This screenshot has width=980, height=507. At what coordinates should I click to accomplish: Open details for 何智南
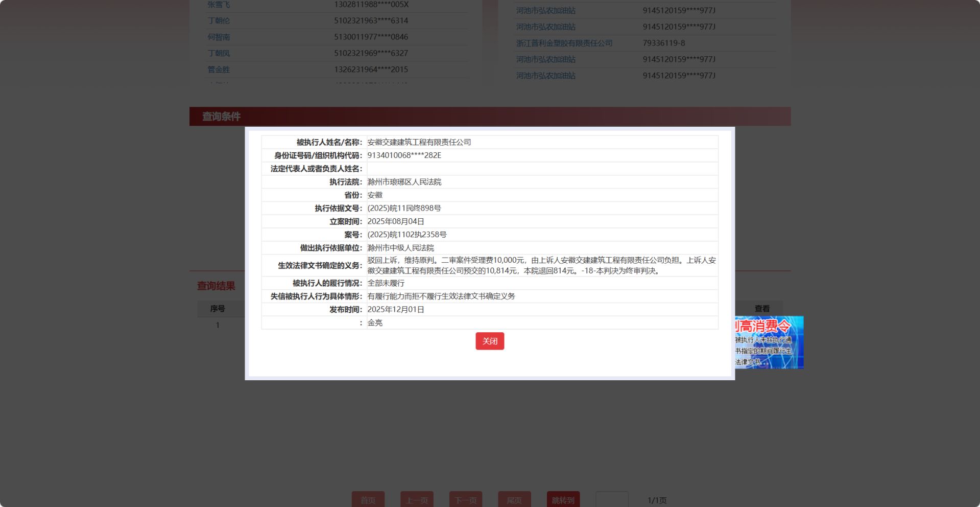click(219, 37)
